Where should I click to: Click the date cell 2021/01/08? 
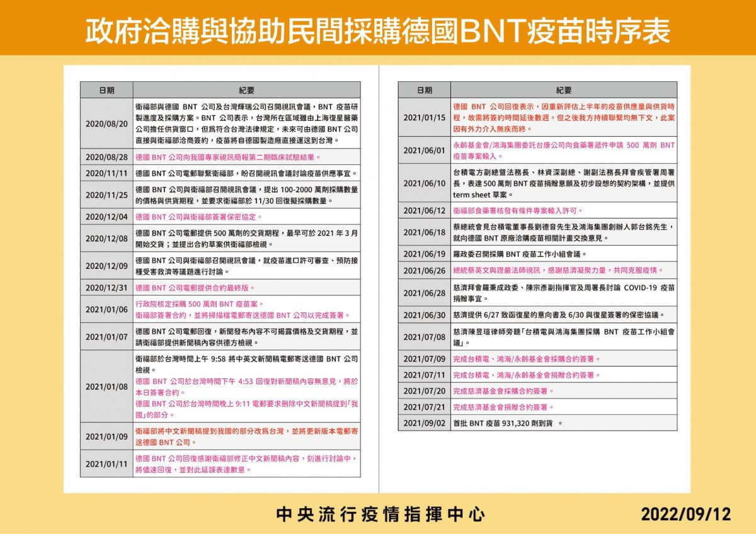coord(106,387)
